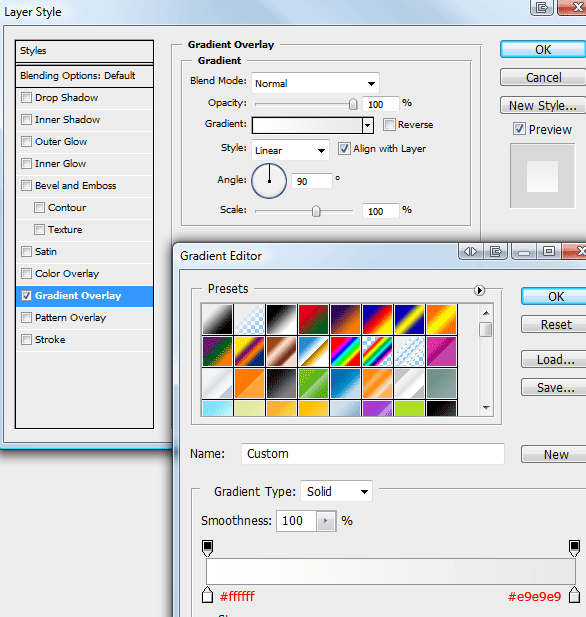This screenshot has width=586, height=617.
Task: Click the Load... button in Gradient Editor
Action: [x=555, y=359]
